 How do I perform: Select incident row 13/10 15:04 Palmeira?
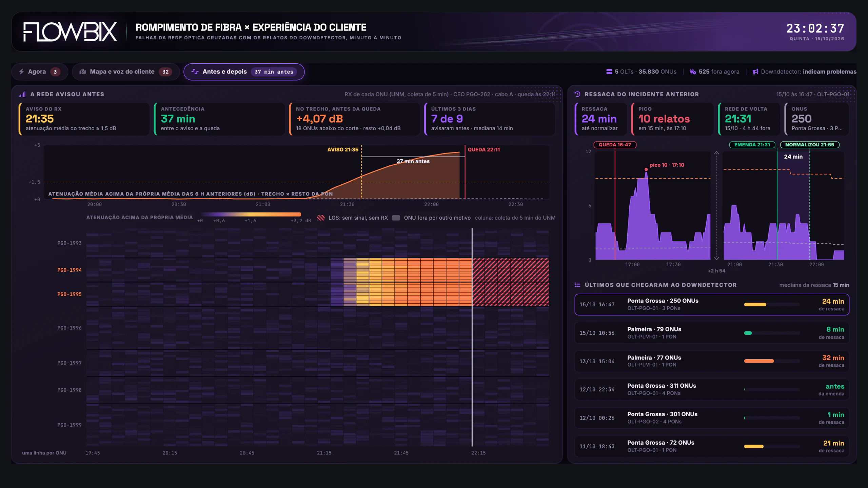click(x=712, y=361)
